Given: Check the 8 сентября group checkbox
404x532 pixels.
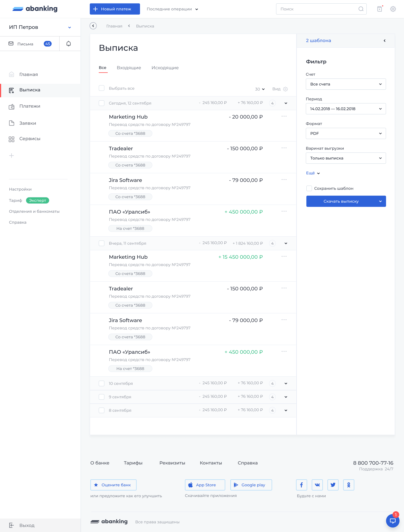Looking at the screenshot, I should (x=102, y=410).
